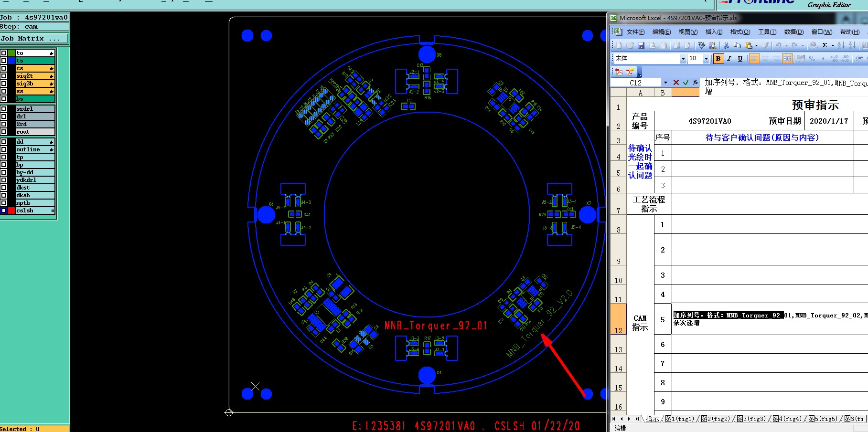Click the Cut scissors icon in Excel

click(x=726, y=45)
